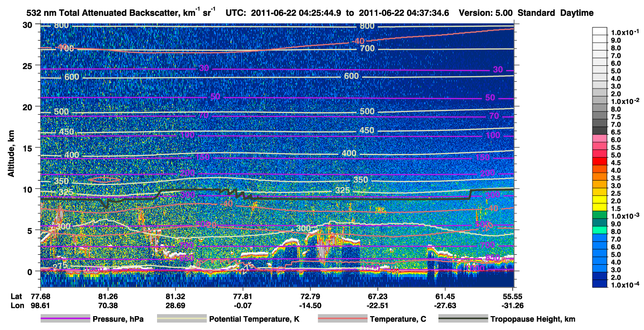Click latitude value 81.32
Image resolution: width=644 pixels, height=330 pixels.
tap(175, 296)
